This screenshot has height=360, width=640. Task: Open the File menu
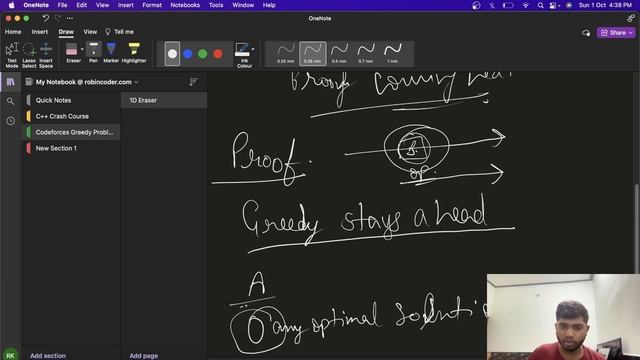62,5
